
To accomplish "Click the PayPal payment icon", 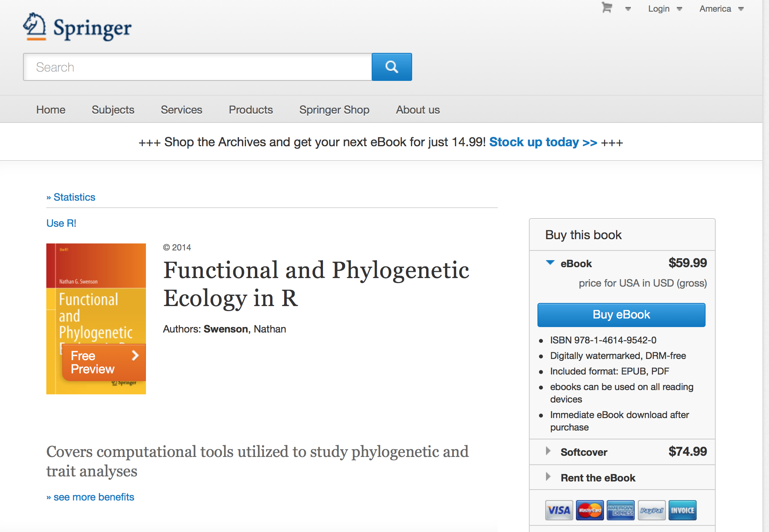I will point(651,510).
